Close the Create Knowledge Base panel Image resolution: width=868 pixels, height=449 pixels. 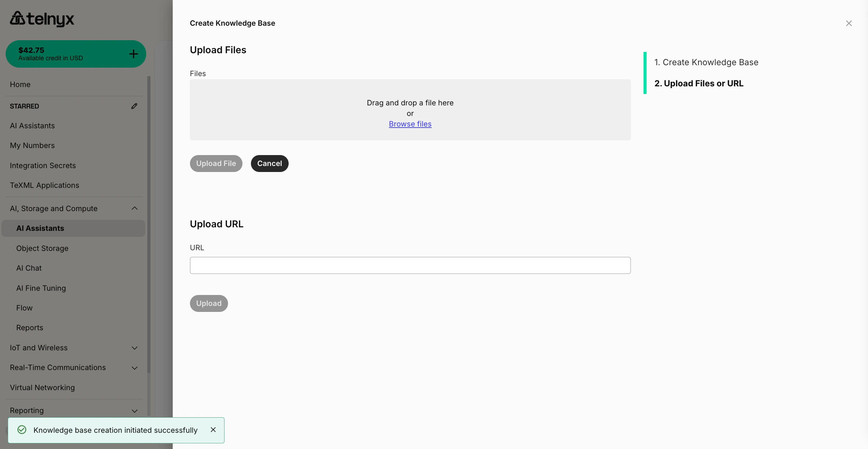tap(849, 23)
